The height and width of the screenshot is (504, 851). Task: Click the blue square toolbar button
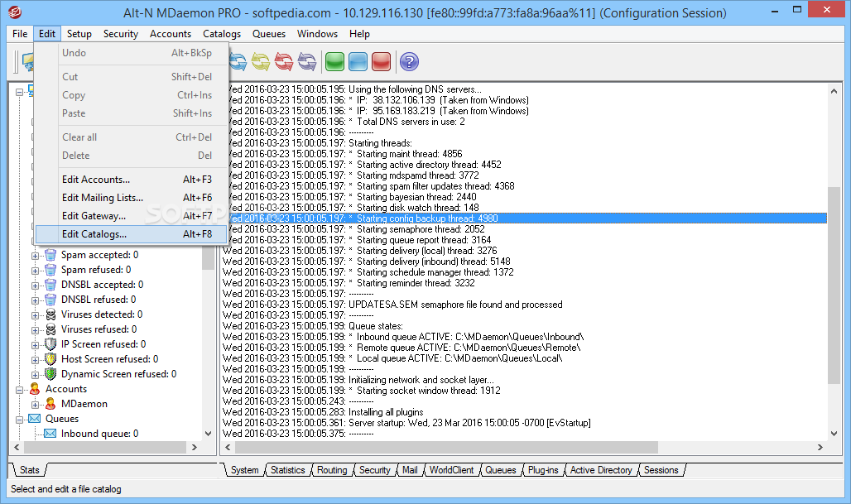358,62
